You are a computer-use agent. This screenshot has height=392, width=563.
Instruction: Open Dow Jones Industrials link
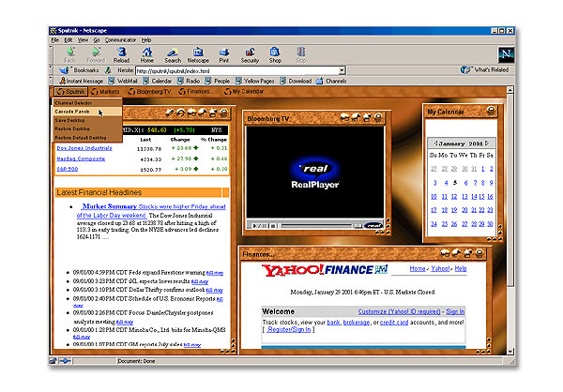click(84, 148)
